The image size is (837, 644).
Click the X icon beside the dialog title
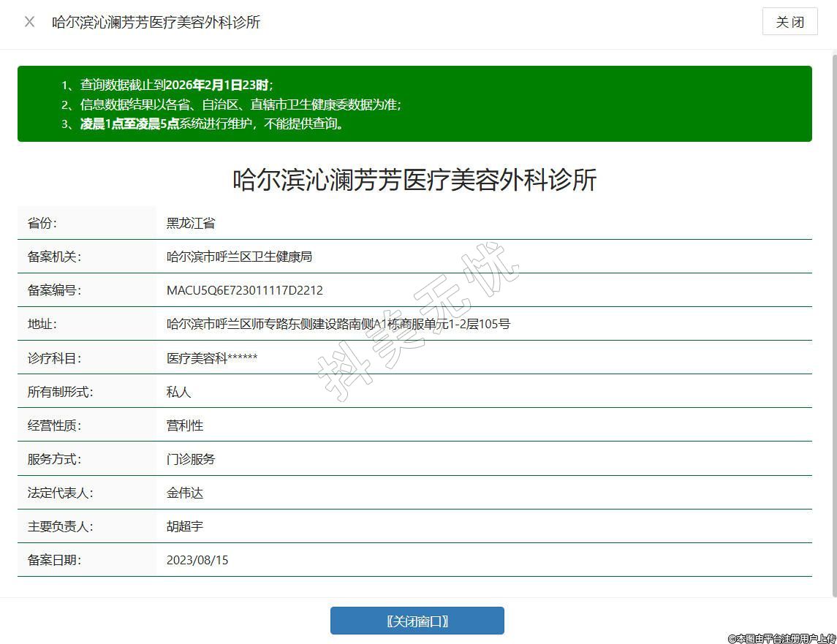coord(29,22)
